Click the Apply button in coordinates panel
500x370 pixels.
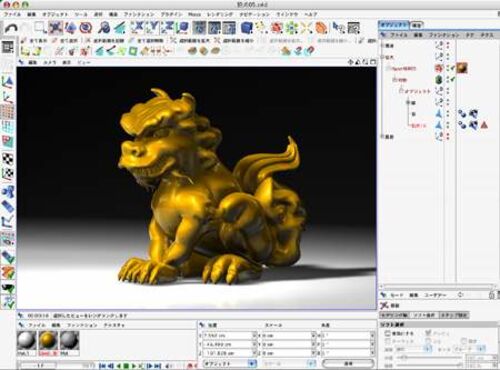tap(348, 364)
